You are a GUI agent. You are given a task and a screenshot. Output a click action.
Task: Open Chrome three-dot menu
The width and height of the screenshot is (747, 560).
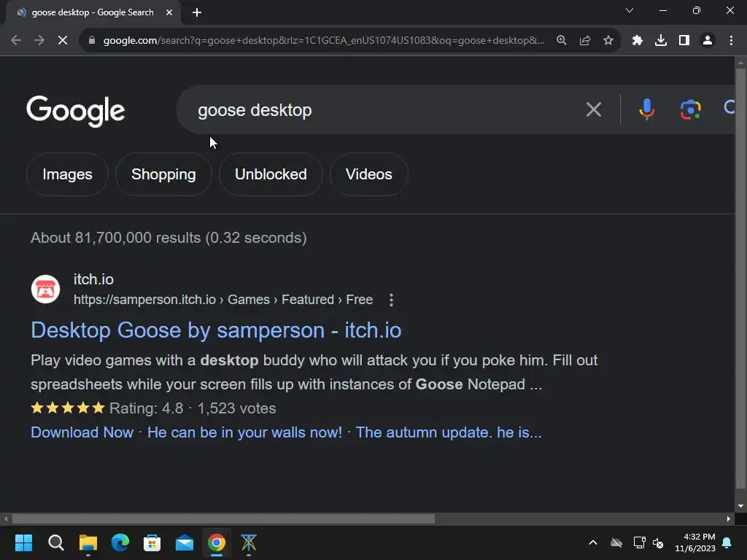coord(731,41)
